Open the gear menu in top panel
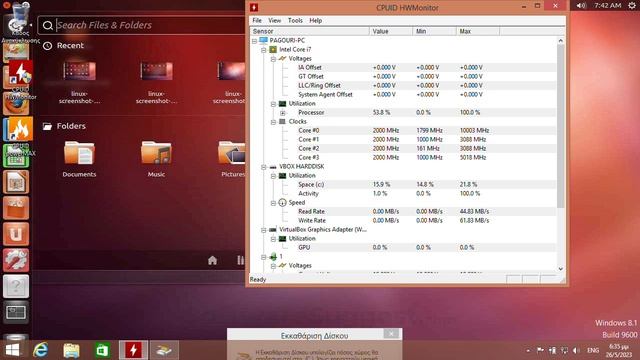640x360 pixels. pyautogui.click(x=632, y=5)
